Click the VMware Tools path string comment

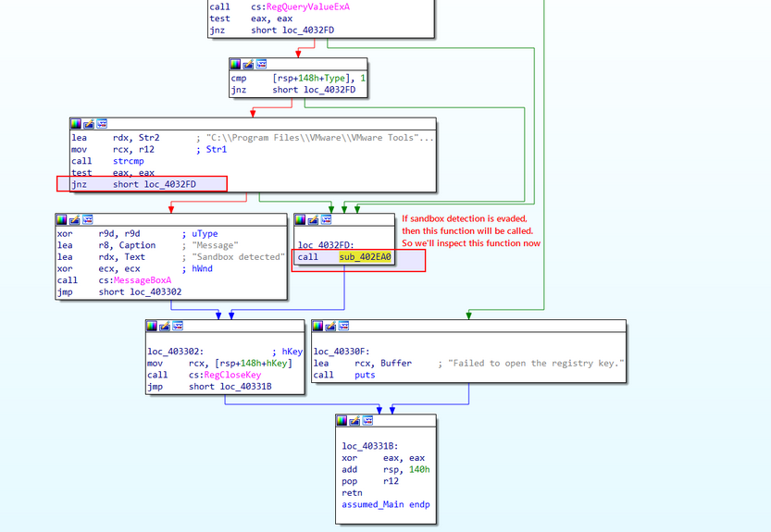click(x=320, y=138)
